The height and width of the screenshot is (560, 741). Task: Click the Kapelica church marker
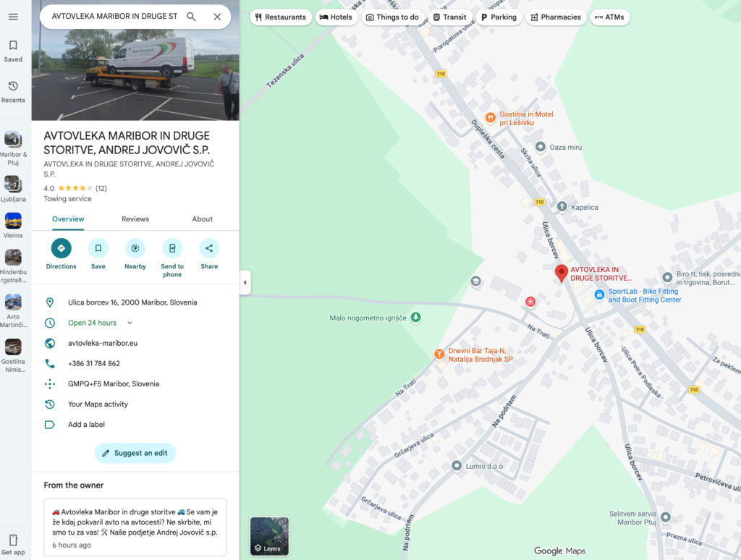(562, 206)
